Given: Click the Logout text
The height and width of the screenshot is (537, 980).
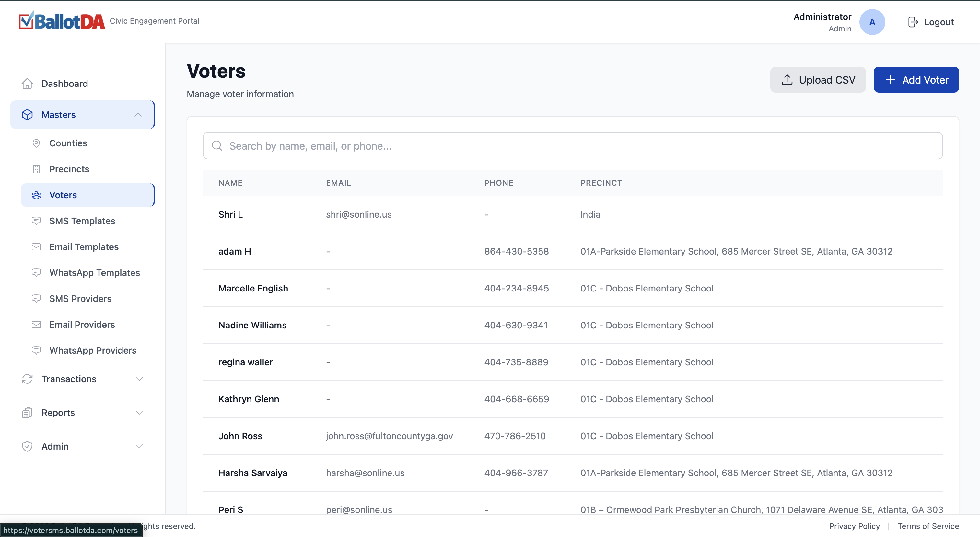Looking at the screenshot, I should [939, 22].
